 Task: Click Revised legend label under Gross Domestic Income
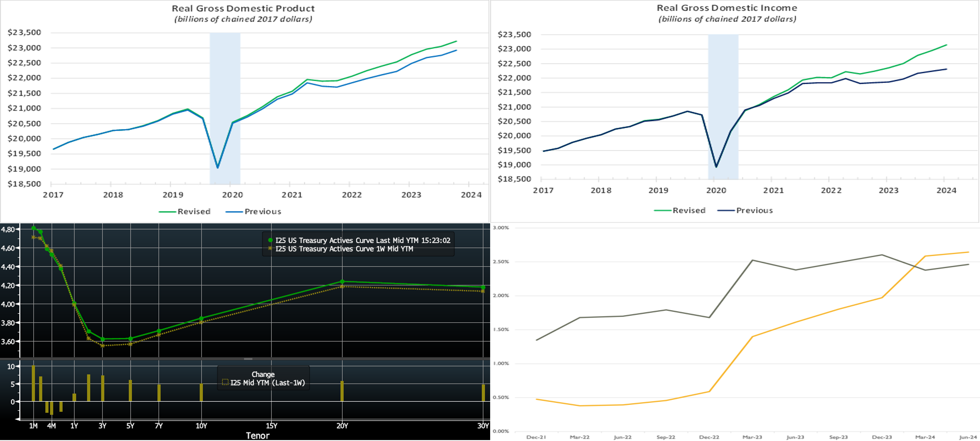tap(689, 211)
